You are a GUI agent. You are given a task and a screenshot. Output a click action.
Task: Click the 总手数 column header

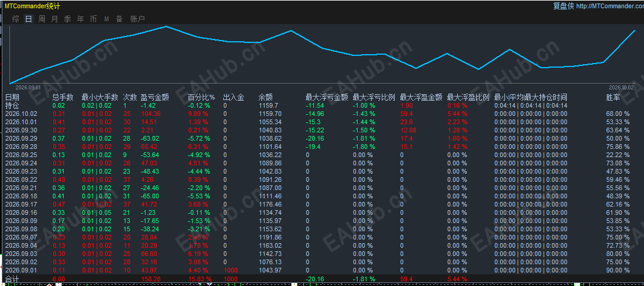point(63,97)
